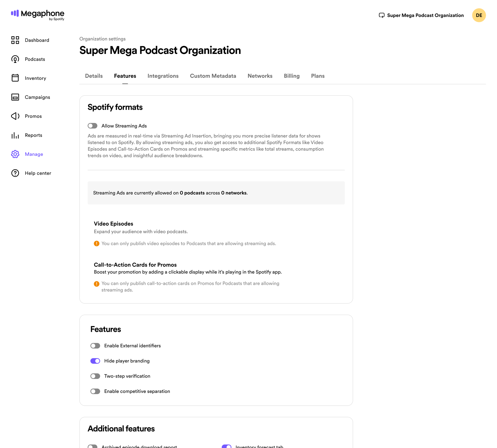Toggle Enable competitive separation
This screenshot has width=497, height=448.
[x=95, y=391]
